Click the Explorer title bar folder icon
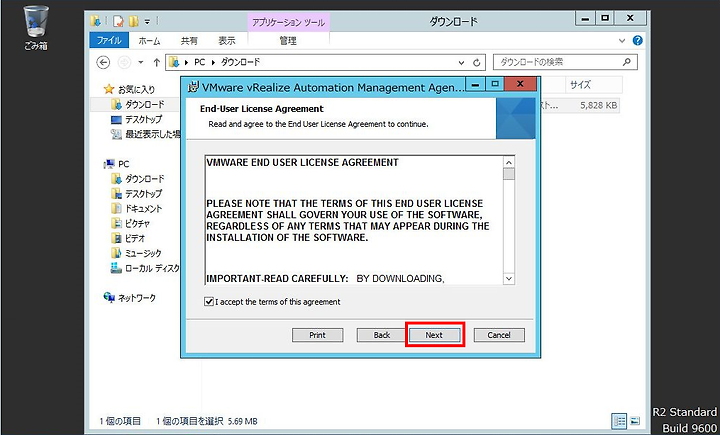This screenshot has width=720, height=435. pyautogui.click(x=96, y=21)
